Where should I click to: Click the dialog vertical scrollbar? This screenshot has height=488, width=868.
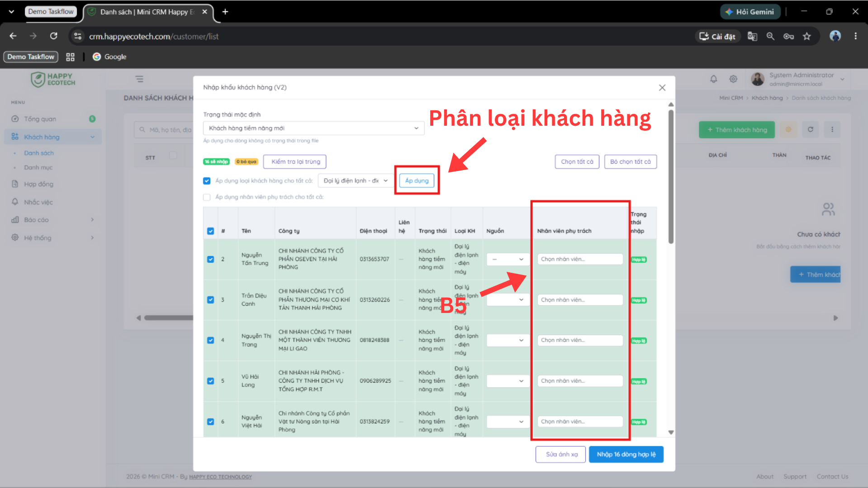(671, 176)
